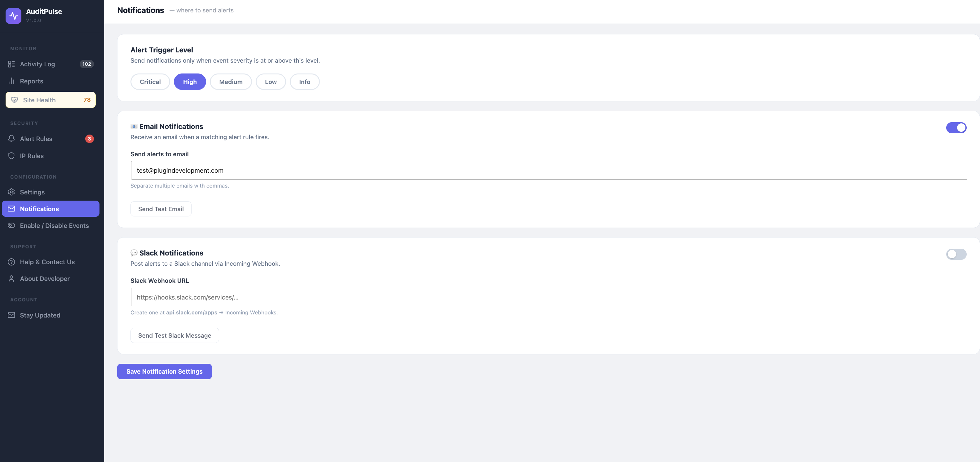Click the Notifications page heading
Viewport: 980px width, 462px height.
pos(141,10)
